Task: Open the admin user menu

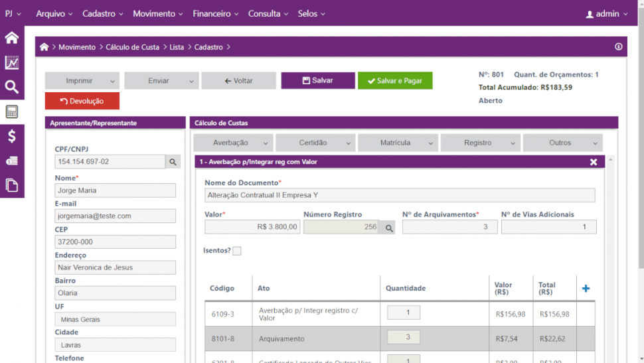Action: pyautogui.click(x=606, y=14)
